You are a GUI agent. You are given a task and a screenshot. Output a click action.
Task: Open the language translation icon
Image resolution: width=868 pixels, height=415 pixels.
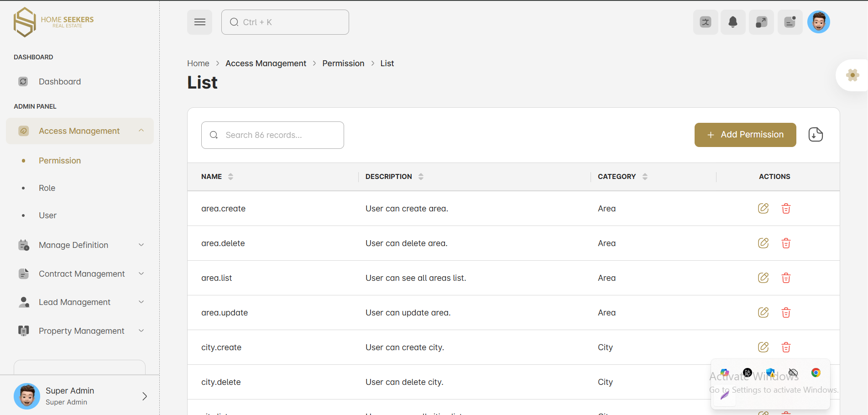[x=706, y=22]
